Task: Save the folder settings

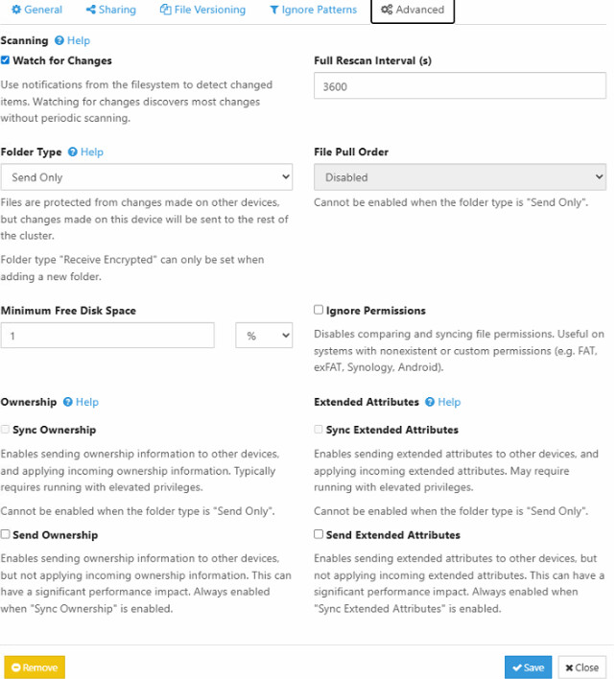Action: [x=528, y=667]
